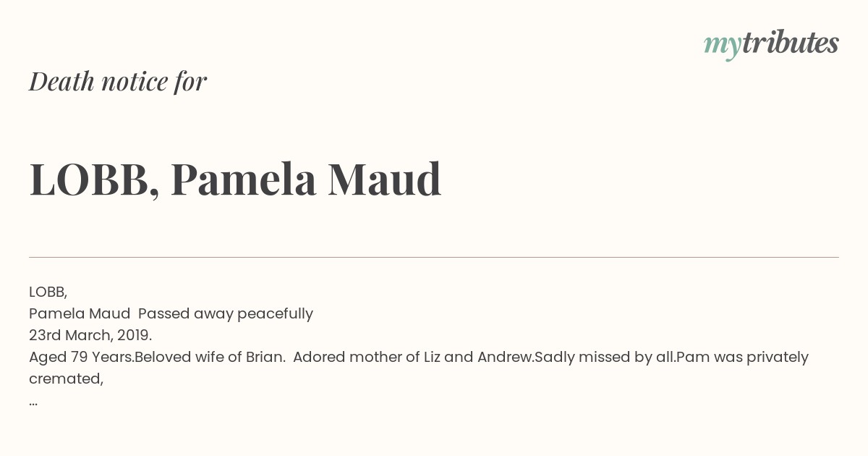The height and width of the screenshot is (456, 868).
Task: Click 'Adored mother of Liz and Andrew' text
Action: click(x=414, y=357)
